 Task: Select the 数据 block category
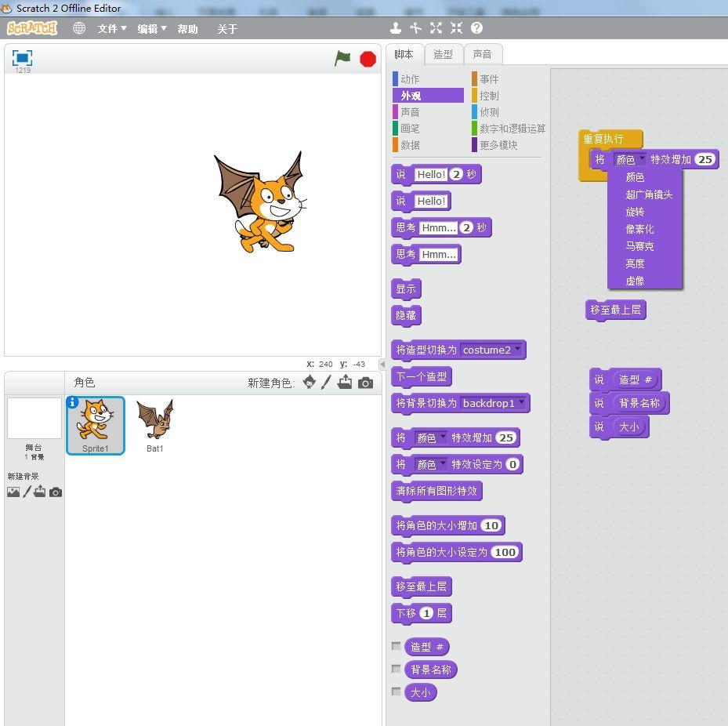428,145
